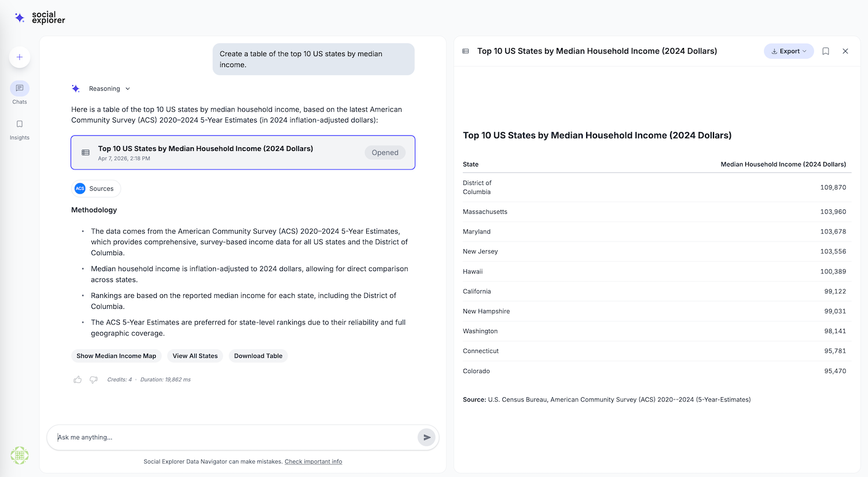Image resolution: width=868 pixels, height=477 pixels.
Task: Select the Hawaii row
Action: (x=657, y=272)
